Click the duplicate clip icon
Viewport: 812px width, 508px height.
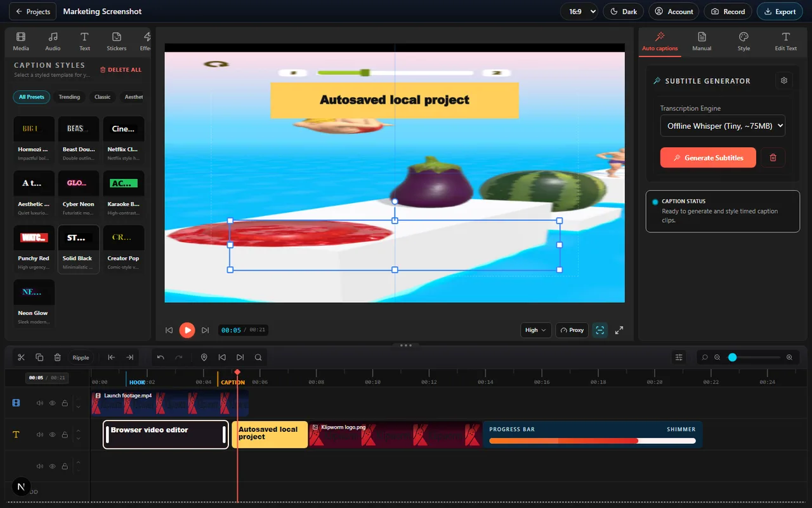click(x=39, y=358)
